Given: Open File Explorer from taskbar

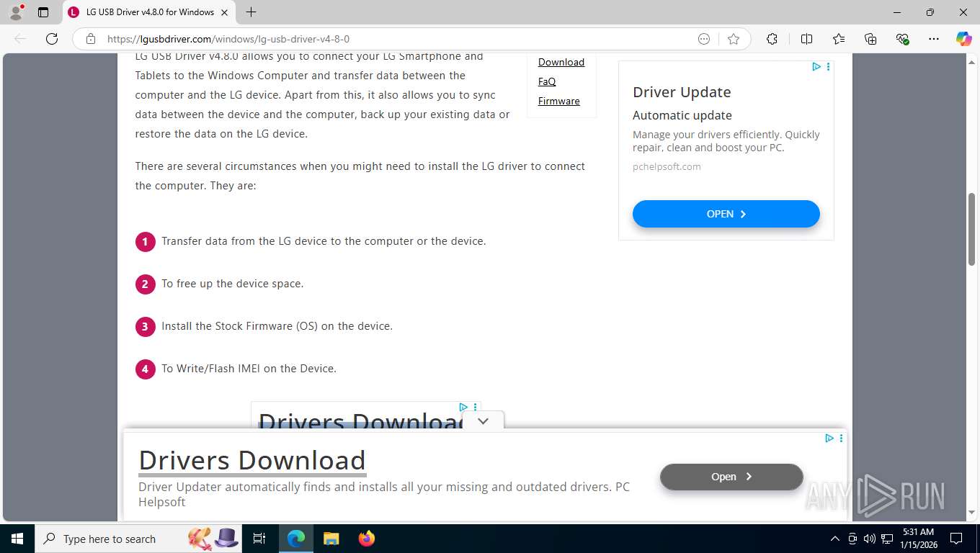Looking at the screenshot, I should pyautogui.click(x=331, y=539).
